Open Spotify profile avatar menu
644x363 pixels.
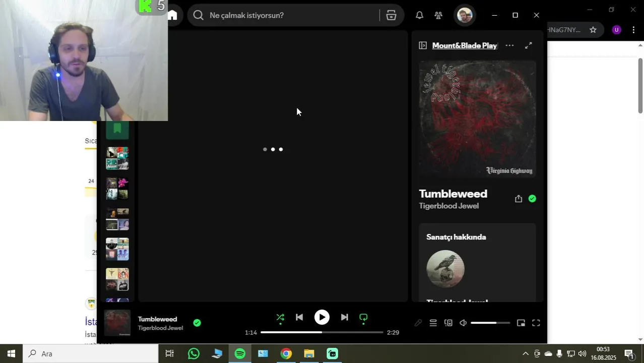pos(465,15)
